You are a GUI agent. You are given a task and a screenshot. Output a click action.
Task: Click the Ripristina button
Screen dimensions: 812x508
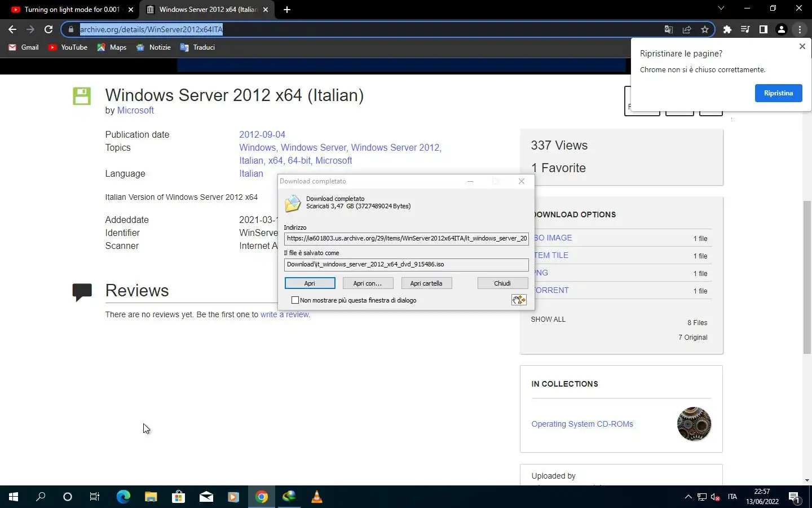778,93
